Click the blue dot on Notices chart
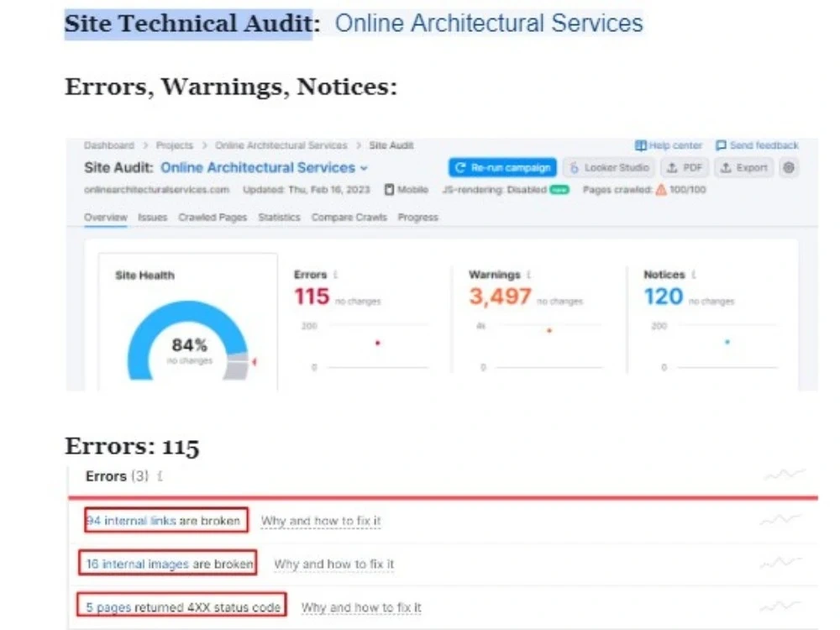This screenshot has height=630, width=840. 727,342
